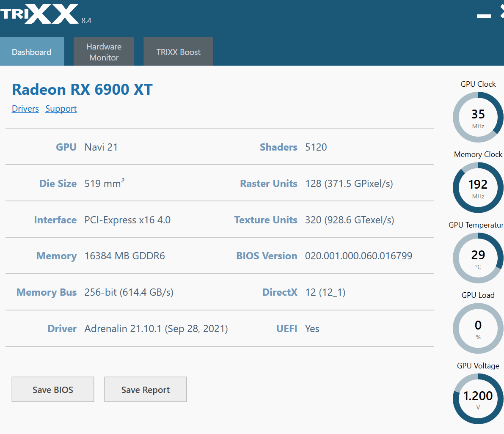
Task: Click the UEFI label
Action: coord(287,329)
